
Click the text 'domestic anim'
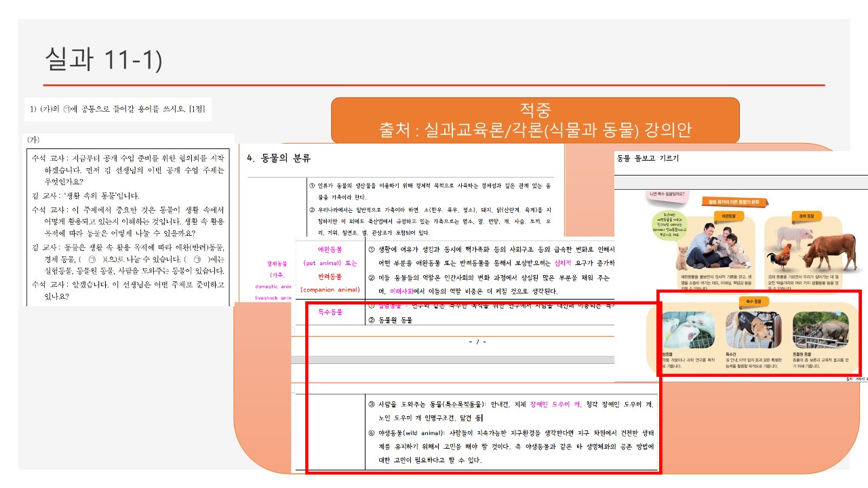[273, 287]
